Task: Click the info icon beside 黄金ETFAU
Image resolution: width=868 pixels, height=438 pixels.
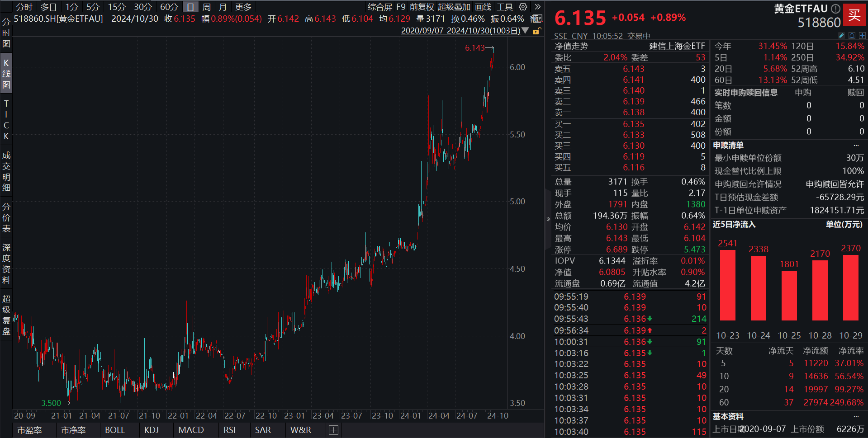Action: [x=835, y=9]
